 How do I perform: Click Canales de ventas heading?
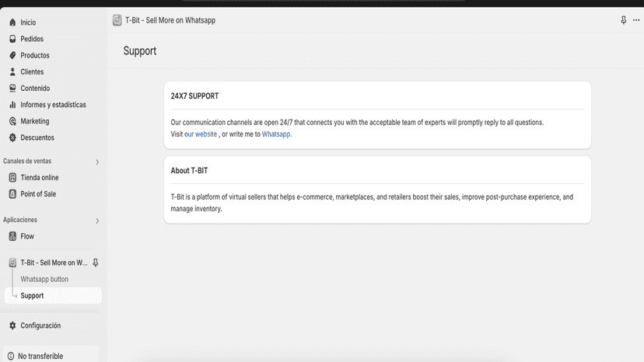(27, 161)
